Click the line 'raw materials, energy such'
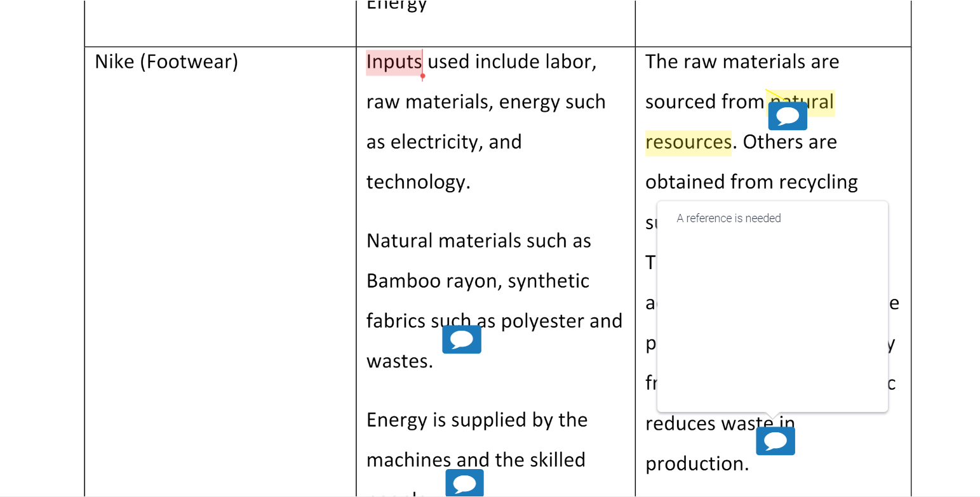 486,102
